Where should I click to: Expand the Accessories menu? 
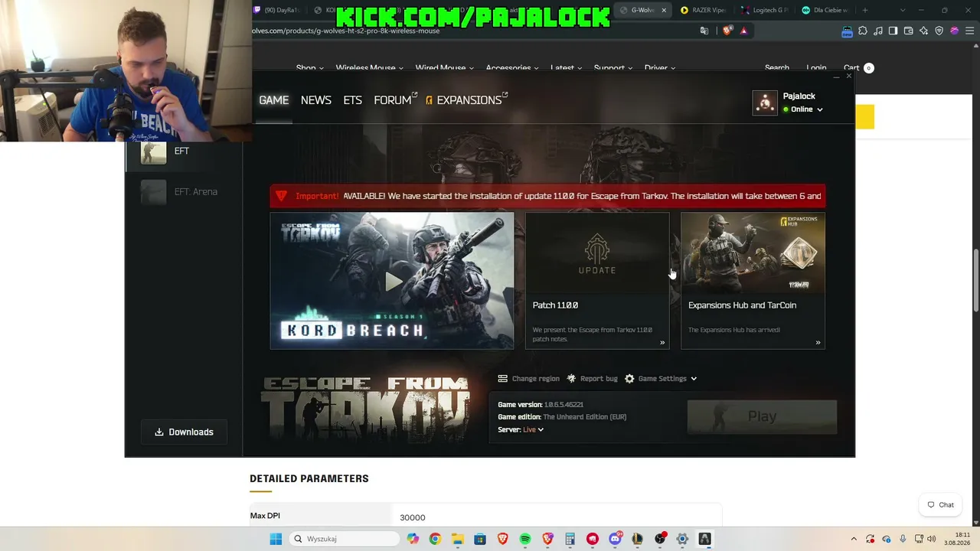512,68
